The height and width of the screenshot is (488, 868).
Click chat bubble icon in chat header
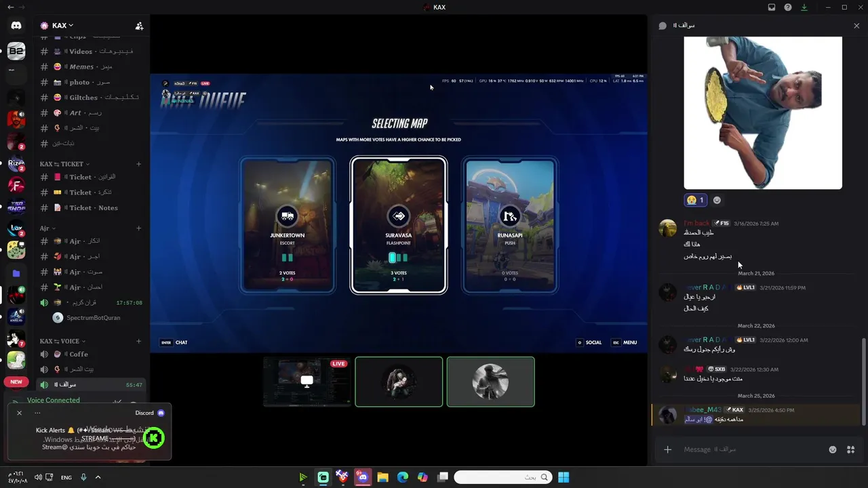click(x=663, y=26)
